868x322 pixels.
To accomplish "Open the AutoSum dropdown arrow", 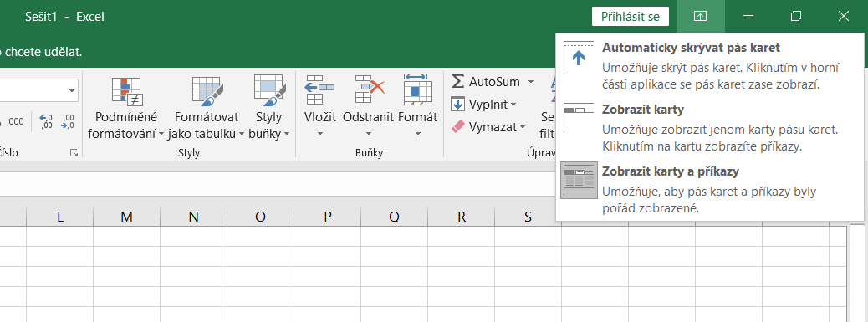I will click(530, 82).
